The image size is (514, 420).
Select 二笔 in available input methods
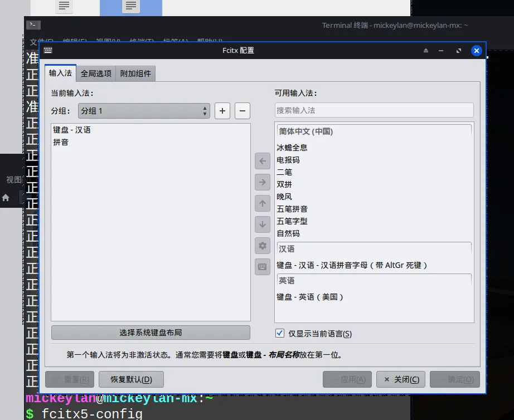[x=374, y=172]
